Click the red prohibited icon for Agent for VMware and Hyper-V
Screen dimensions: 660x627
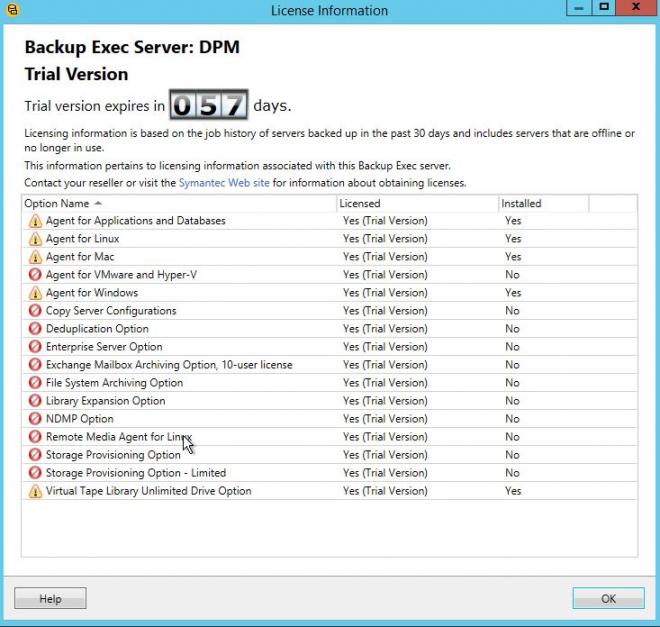pyautogui.click(x=36, y=275)
